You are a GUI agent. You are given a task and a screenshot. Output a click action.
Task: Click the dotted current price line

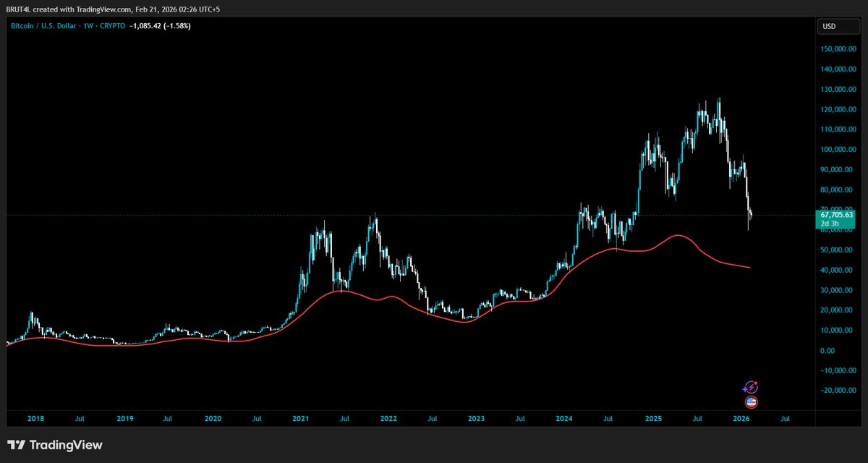point(362,214)
